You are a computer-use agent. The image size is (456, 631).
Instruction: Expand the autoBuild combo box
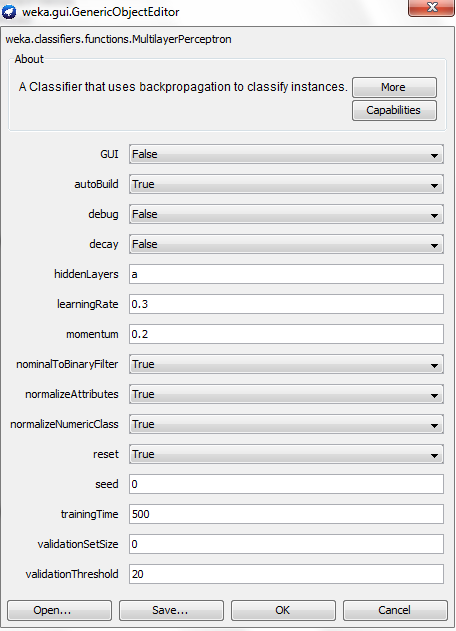click(286, 184)
